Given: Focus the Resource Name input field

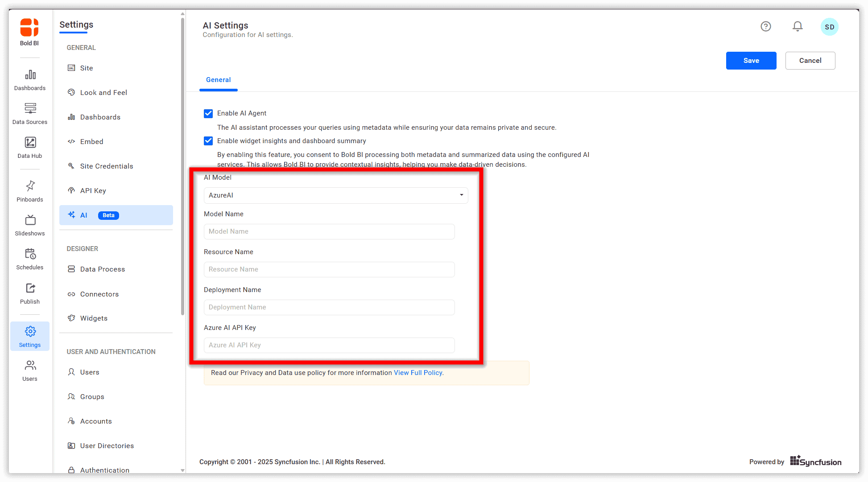Looking at the screenshot, I should pyautogui.click(x=329, y=269).
